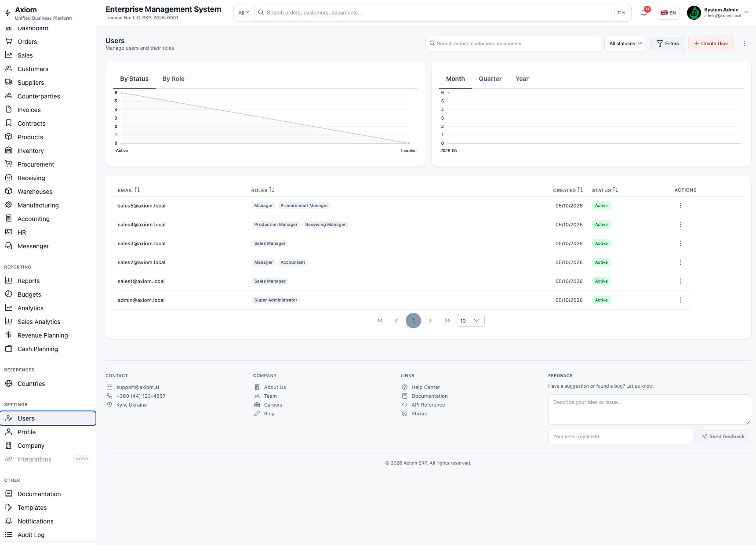Click the Countries globe icon
Image resolution: width=756 pixels, height=545 pixels.
point(8,383)
